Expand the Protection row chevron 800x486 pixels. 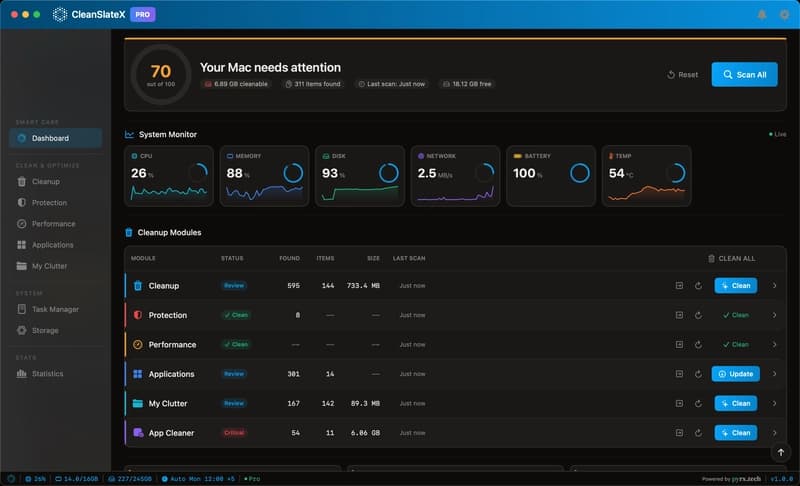774,315
